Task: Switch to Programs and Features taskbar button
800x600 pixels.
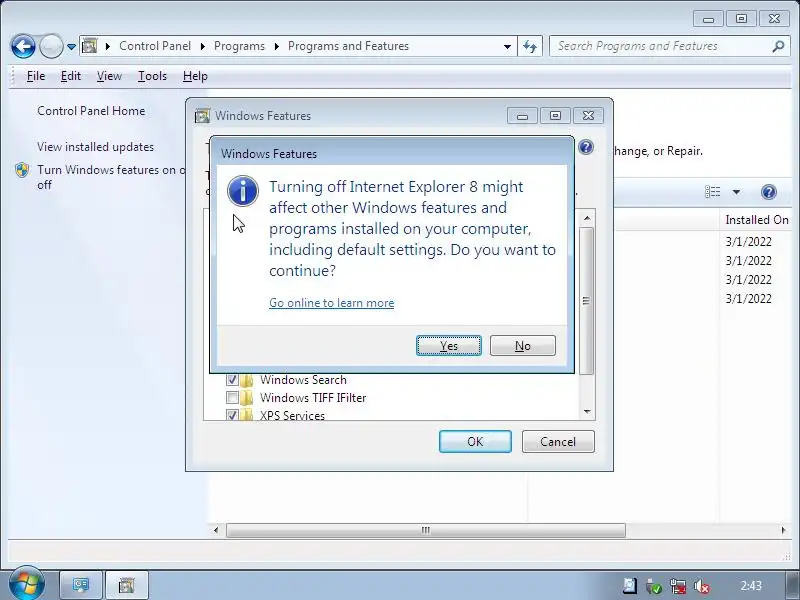Action: [x=127, y=585]
